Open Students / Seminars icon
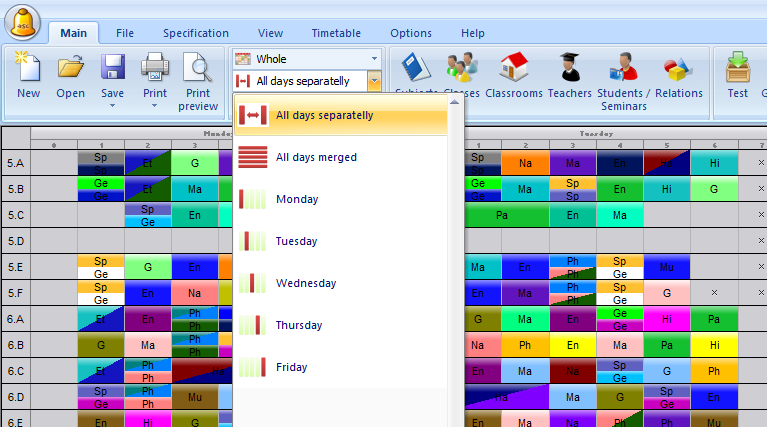Image resolution: width=767 pixels, height=427 pixels. 624,69
